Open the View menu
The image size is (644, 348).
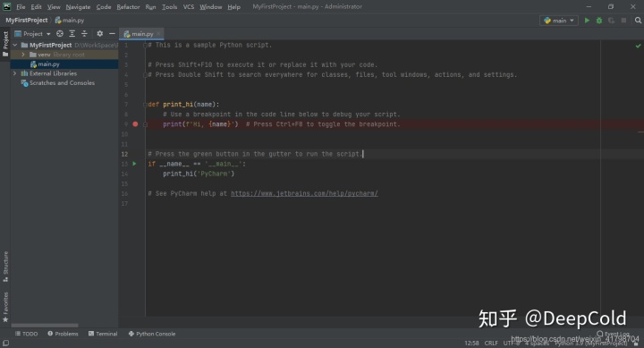coord(54,6)
